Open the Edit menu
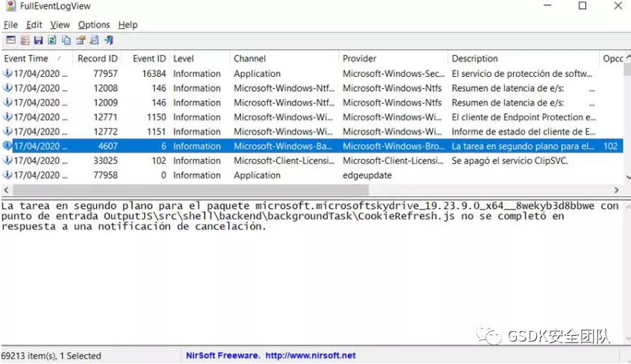631x364 pixels. point(34,25)
